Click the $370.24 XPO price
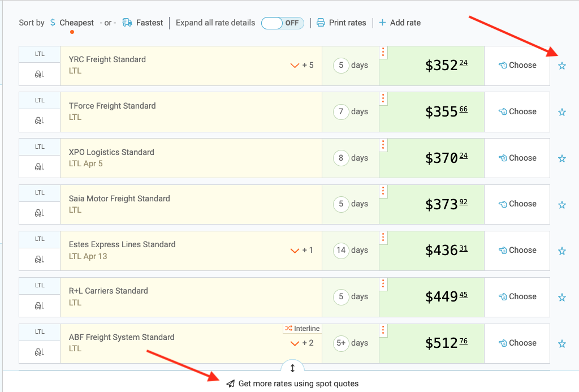The width and height of the screenshot is (579, 392). tap(446, 158)
